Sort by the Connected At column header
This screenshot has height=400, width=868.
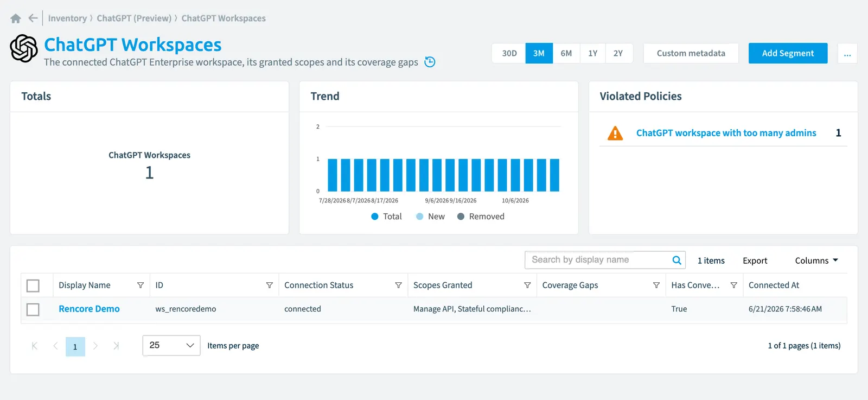point(774,285)
